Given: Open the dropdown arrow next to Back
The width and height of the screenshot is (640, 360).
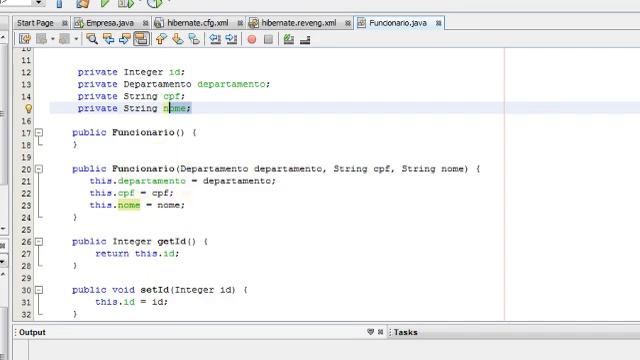Looking at the screenshot, I should tap(53, 39).
